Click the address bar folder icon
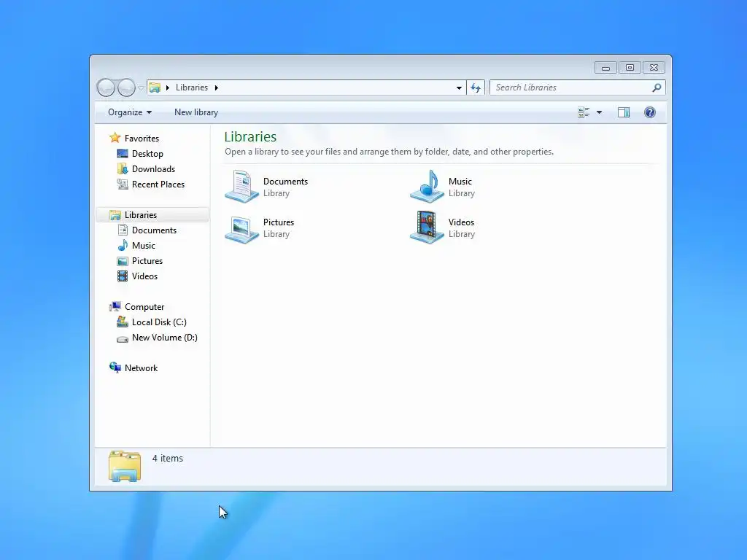747x560 pixels. coord(155,87)
